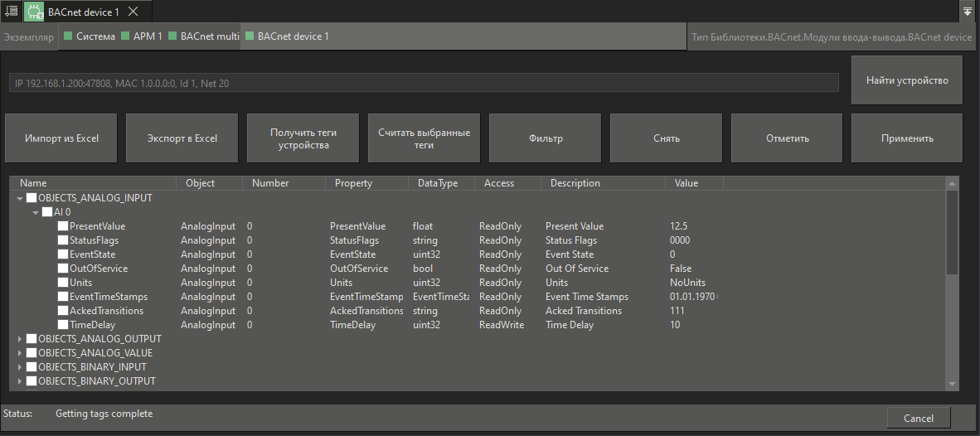Viewport: 980px width, 436px height.
Task: Check the TimeDelay checkbox
Action: (62, 324)
